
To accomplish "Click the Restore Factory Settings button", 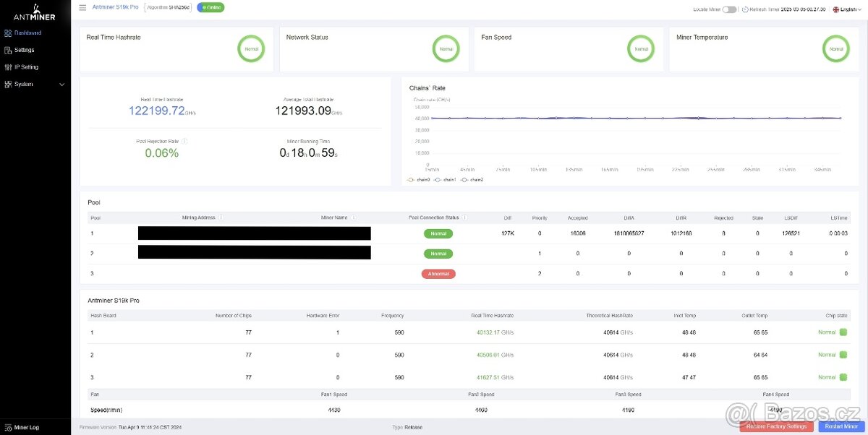I will 776,426.
